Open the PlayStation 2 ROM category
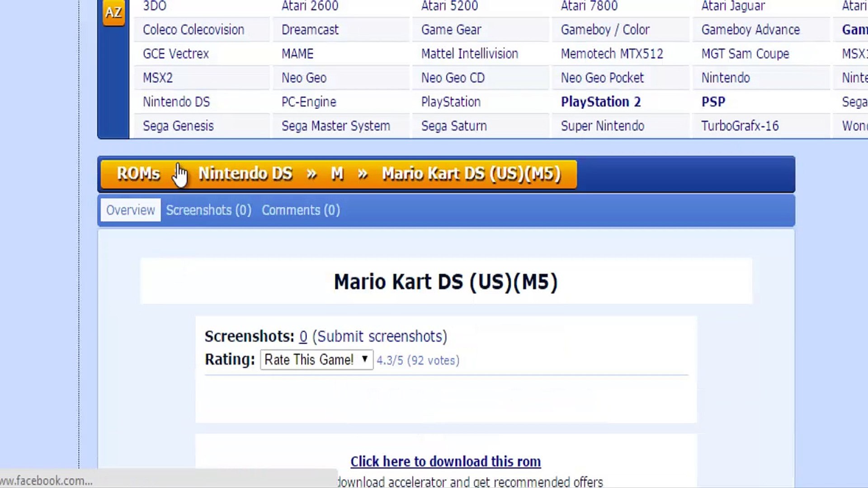Image resolution: width=868 pixels, height=488 pixels. pos(600,102)
